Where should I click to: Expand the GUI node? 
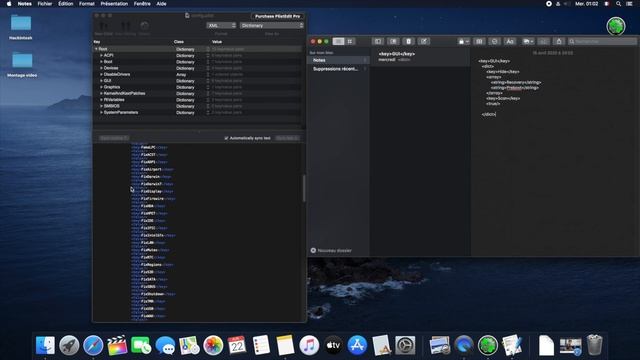pyautogui.click(x=101, y=81)
